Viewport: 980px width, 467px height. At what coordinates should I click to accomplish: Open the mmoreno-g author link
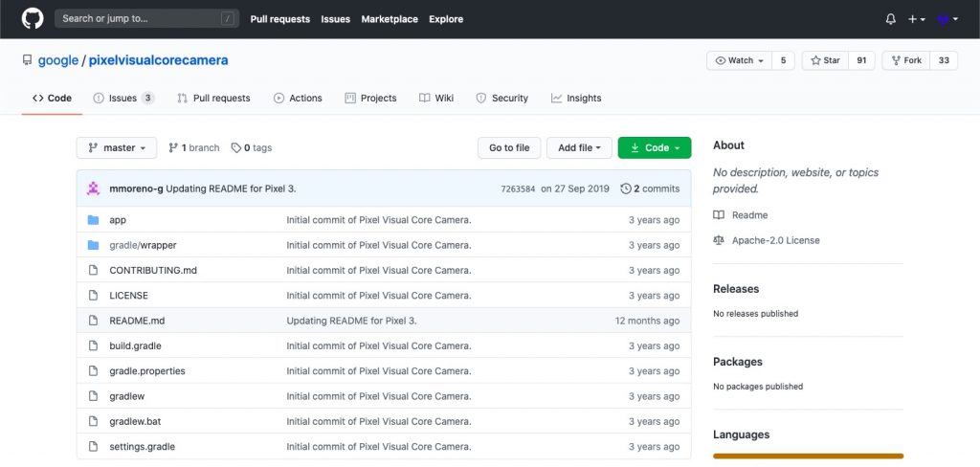point(136,189)
